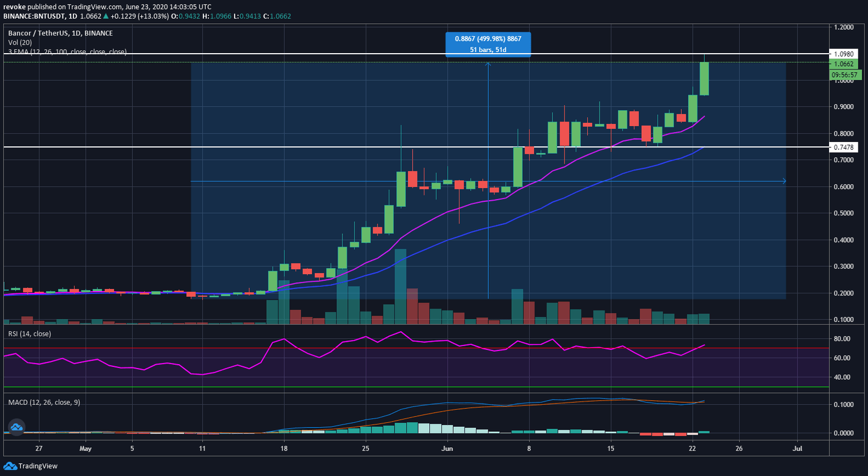
Task: Click the 0.2000 price axis value
Action: (x=843, y=293)
